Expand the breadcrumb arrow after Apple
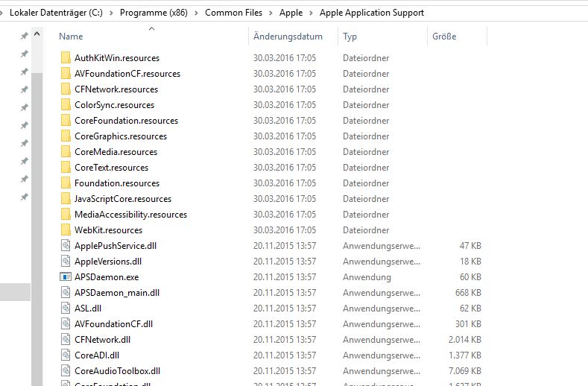 [x=311, y=13]
